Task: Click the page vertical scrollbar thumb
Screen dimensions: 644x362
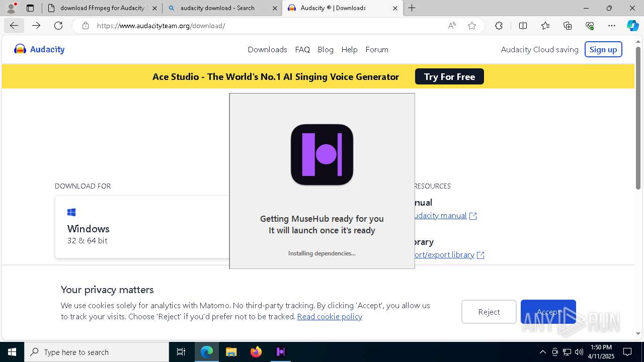Action: click(638, 118)
